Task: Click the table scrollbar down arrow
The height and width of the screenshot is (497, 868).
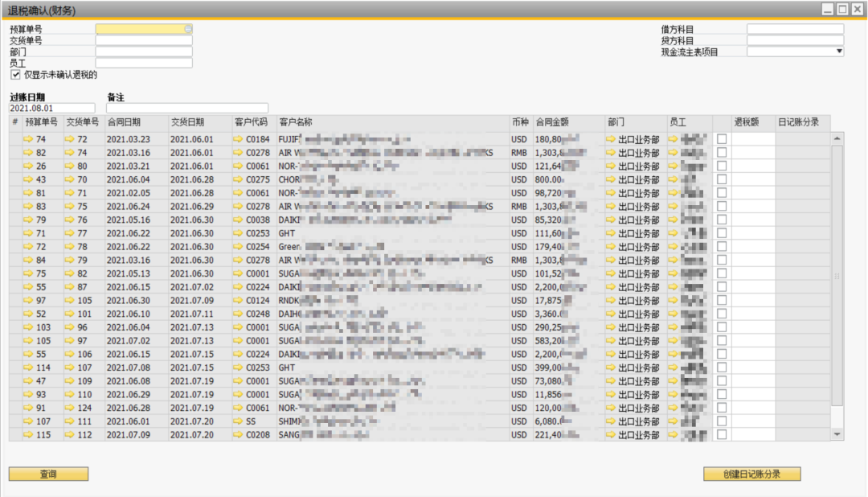Action: (x=837, y=435)
